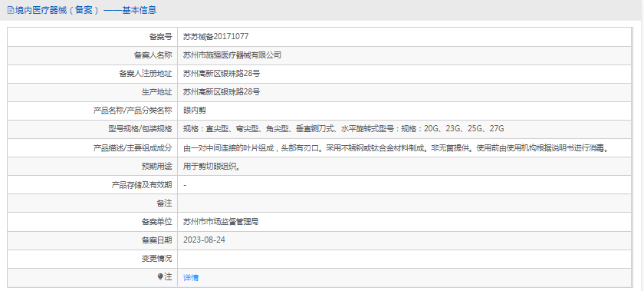The width and height of the screenshot is (644, 291).
Task: Select the 产品名称/产品分类名称 label
Action: pyautogui.click(x=133, y=111)
